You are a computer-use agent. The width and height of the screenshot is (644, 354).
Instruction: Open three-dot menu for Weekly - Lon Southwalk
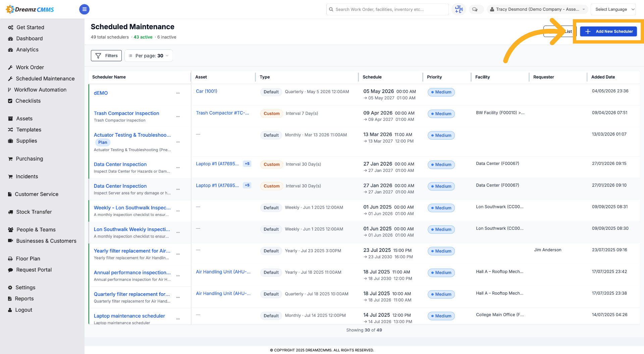click(x=178, y=211)
